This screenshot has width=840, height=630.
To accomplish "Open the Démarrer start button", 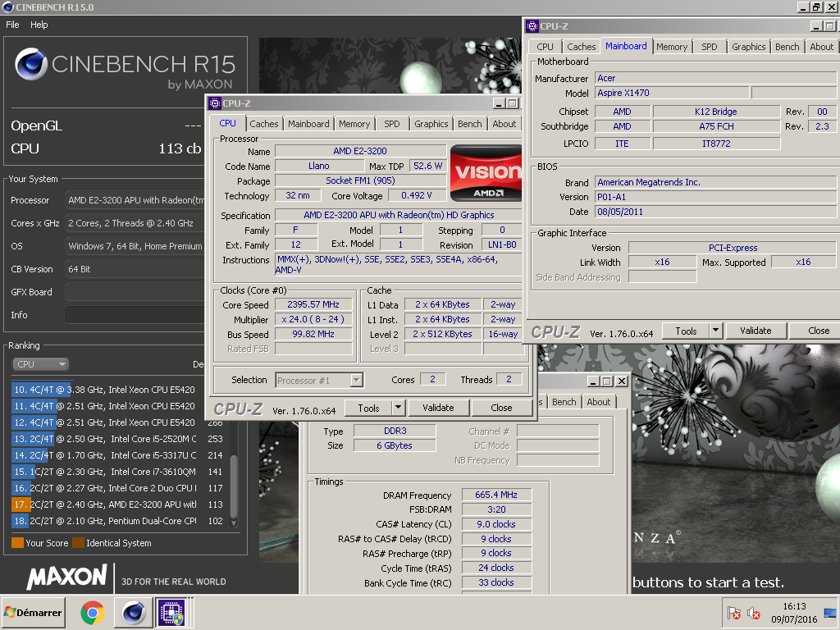I will pyautogui.click(x=33, y=613).
